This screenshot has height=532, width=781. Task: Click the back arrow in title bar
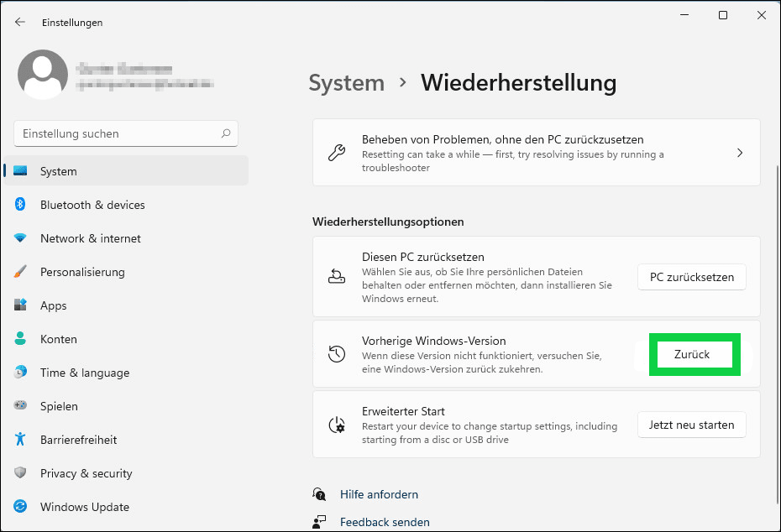click(x=20, y=23)
